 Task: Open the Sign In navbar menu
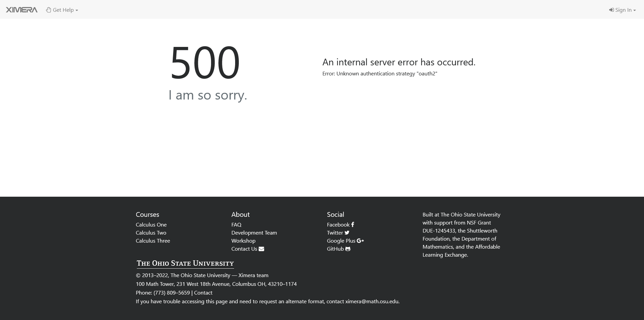pos(622,9)
